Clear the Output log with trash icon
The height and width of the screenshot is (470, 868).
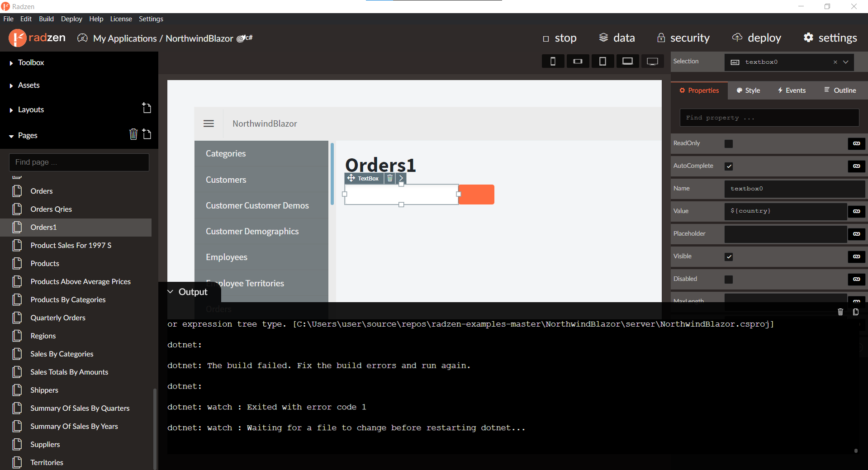(x=840, y=312)
